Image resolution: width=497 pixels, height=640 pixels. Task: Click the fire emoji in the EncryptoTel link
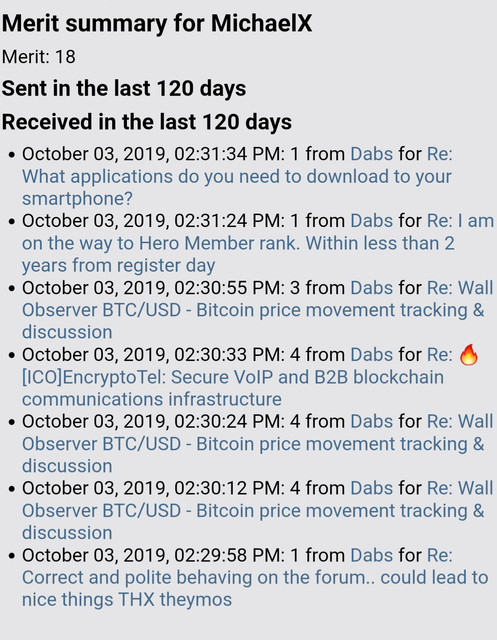click(469, 354)
